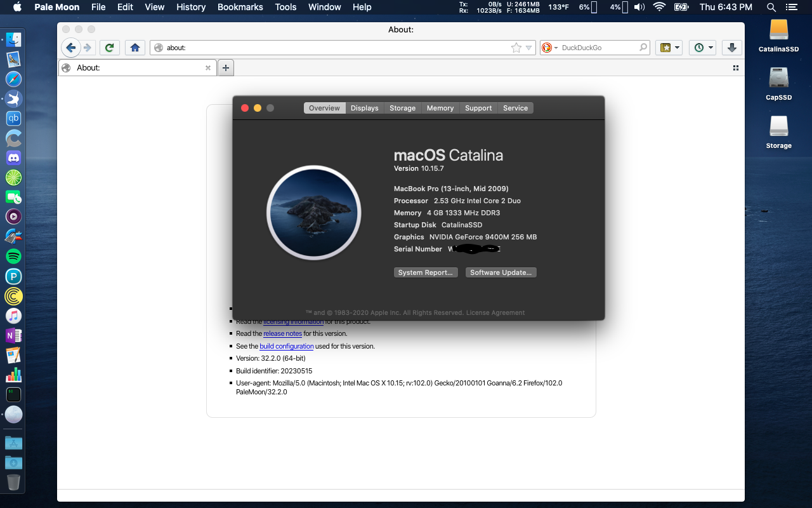Open the bookmarks menu dropdown button
Viewport: 812px width, 508px height.
point(669,48)
